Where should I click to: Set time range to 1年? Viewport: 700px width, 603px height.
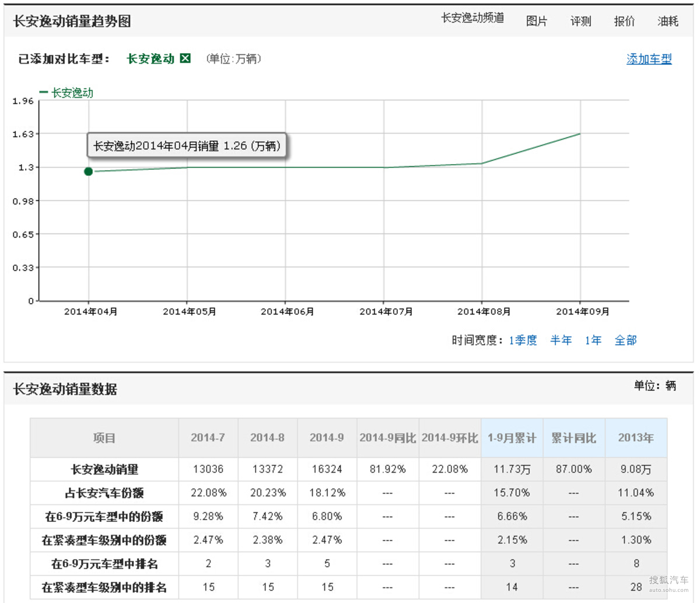pyautogui.click(x=593, y=340)
